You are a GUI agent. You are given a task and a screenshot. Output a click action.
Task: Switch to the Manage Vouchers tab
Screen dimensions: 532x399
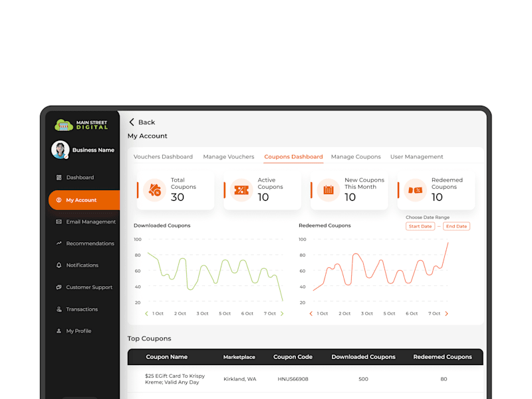[229, 157]
